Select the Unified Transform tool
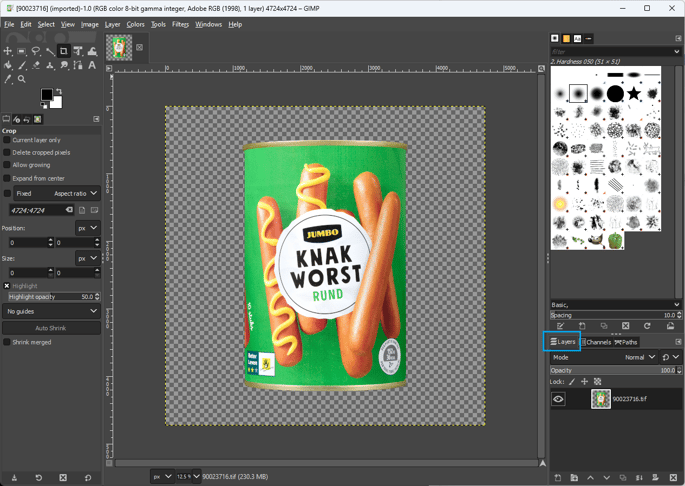 coord(78,52)
